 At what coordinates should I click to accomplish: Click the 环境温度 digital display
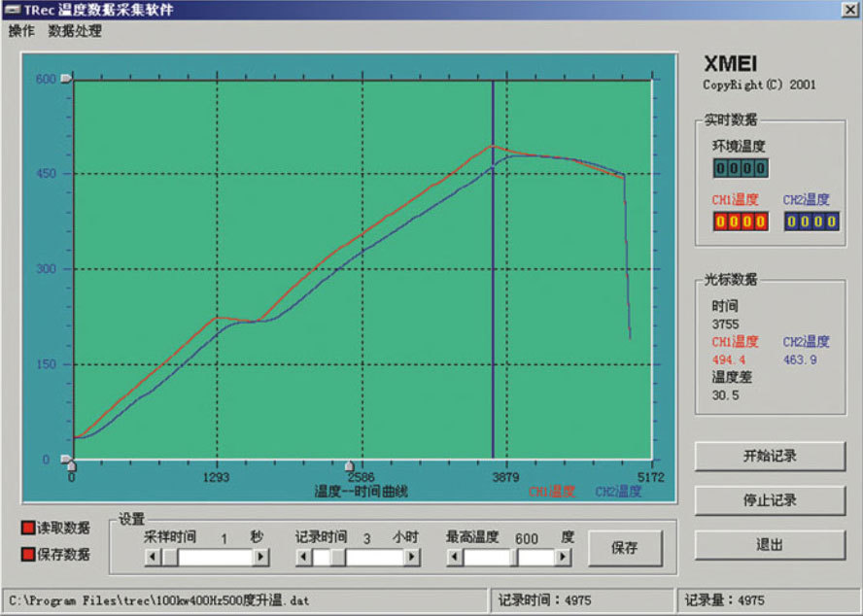[741, 168]
